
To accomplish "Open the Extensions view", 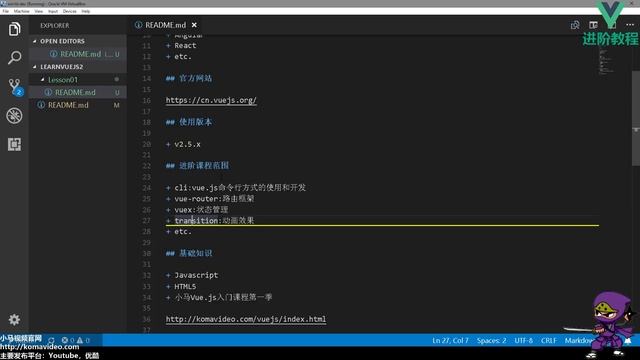I will [x=14, y=144].
